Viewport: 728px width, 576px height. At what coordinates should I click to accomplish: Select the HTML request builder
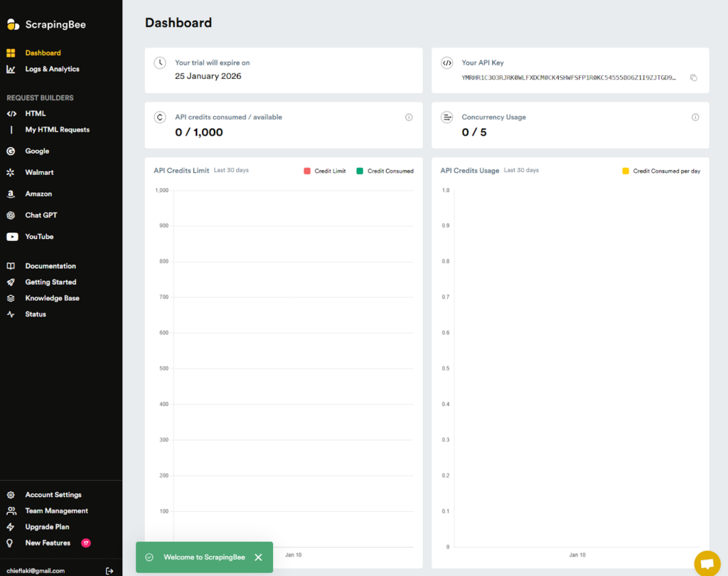(x=36, y=114)
